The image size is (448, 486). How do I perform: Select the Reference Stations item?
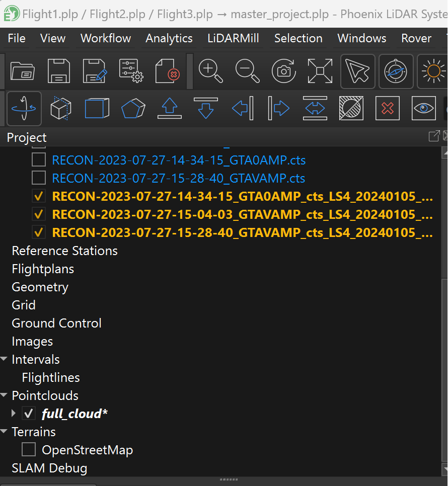pos(64,251)
